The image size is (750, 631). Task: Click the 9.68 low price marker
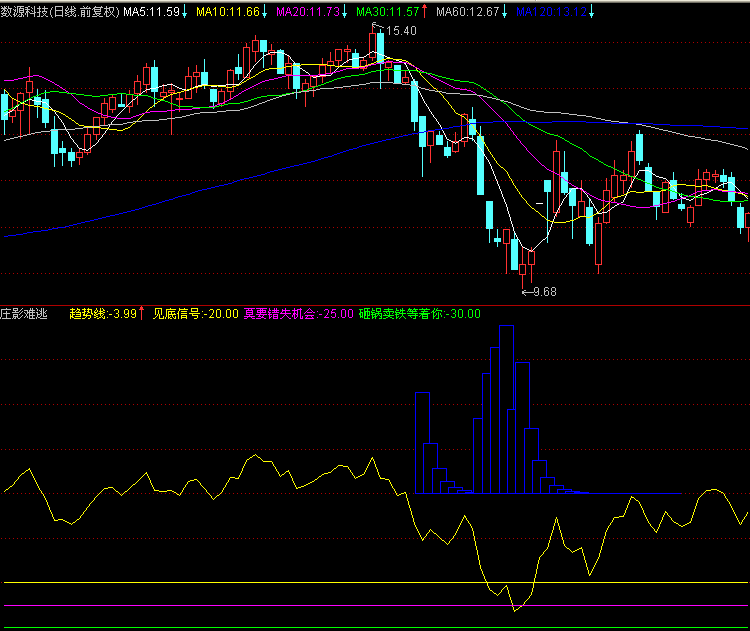click(544, 291)
